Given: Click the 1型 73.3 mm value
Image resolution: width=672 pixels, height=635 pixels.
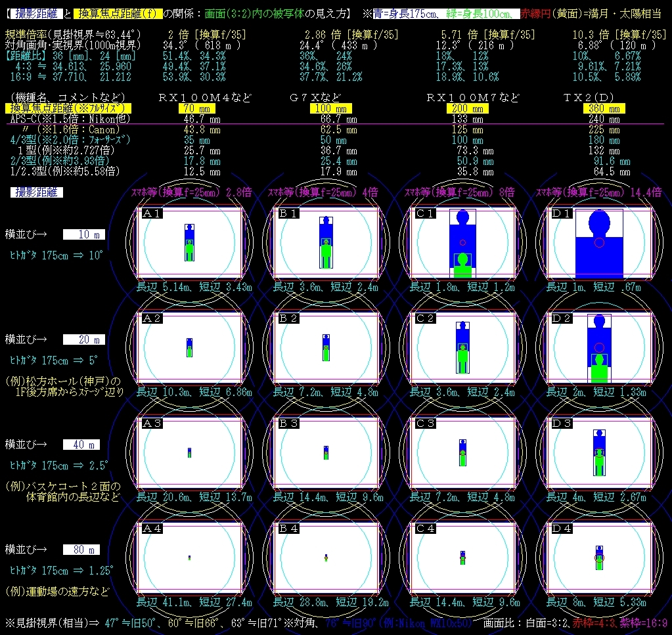Looking at the screenshot, I should [476, 151].
